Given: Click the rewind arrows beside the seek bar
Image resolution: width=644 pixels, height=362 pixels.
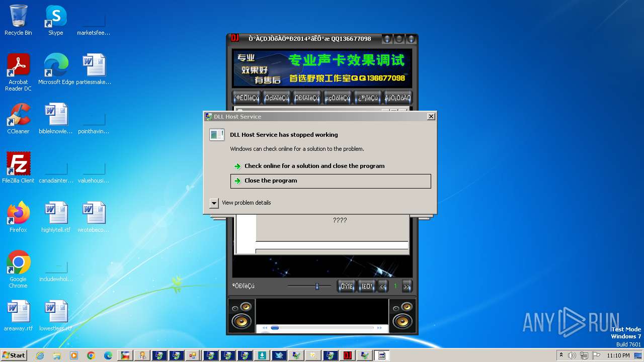Looking at the screenshot, I should tap(265, 328).
